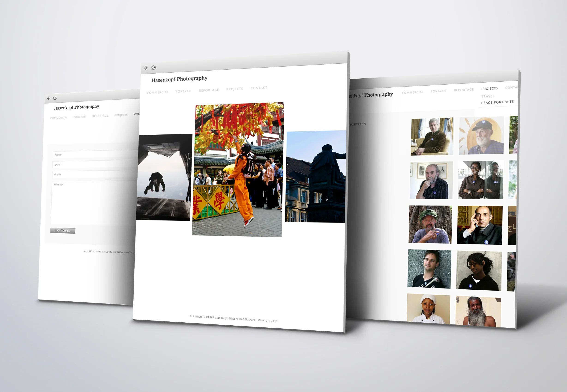Open Commercial in the right portraits window
This screenshot has width=567, height=392.
413,92
